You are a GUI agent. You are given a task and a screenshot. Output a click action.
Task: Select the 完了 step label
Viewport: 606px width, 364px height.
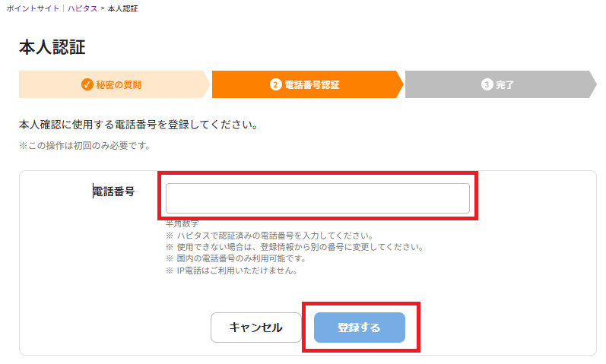tap(505, 84)
